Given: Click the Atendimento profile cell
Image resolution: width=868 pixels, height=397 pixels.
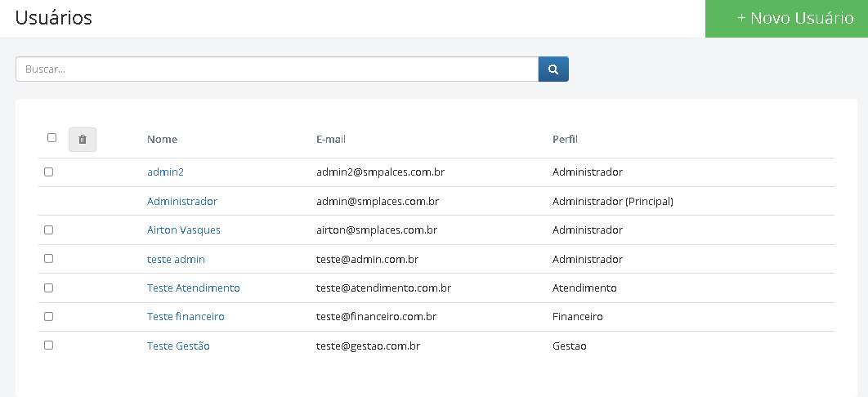Looking at the screenshot, I should (x=584, y=288).
